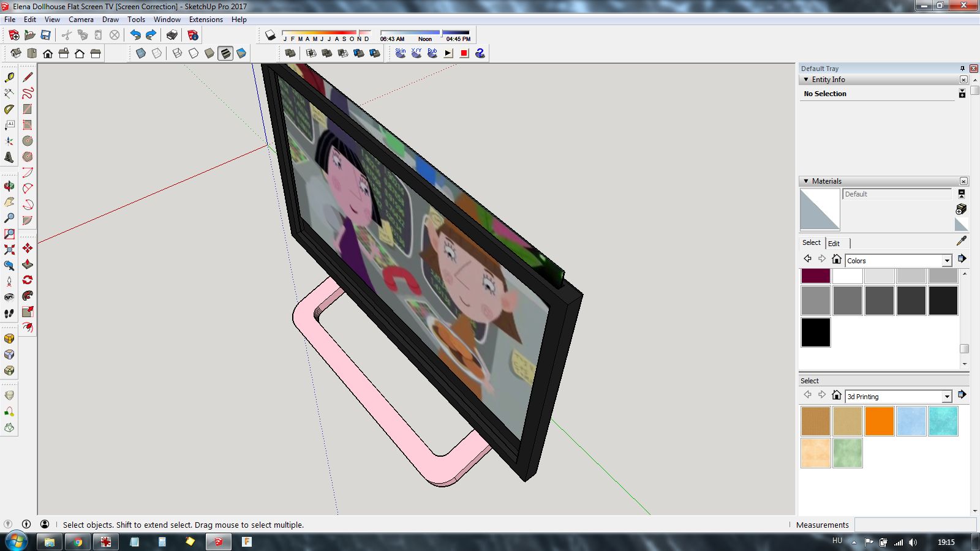
Task: Open the Window menu
Action: pyautogui.click(x=167, y=20)
